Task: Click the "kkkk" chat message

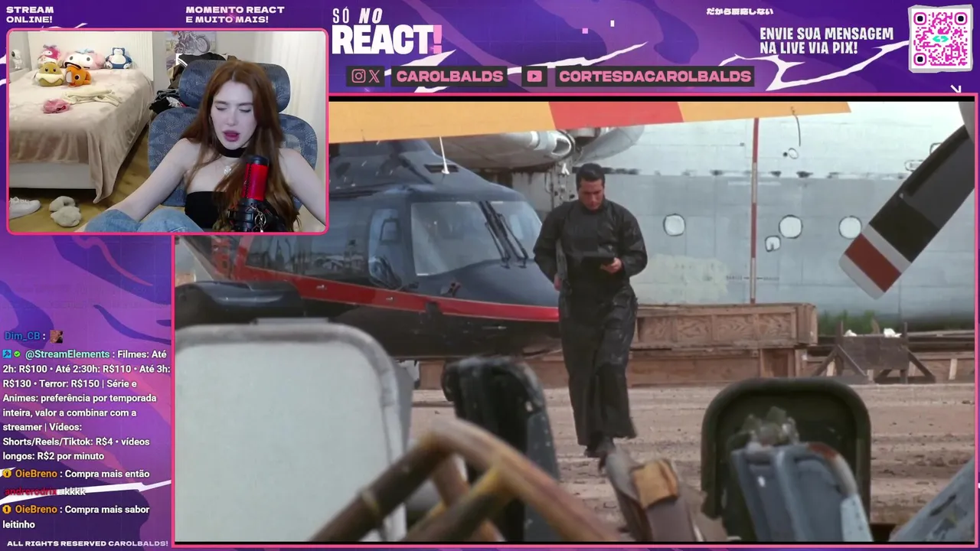Action: (75, 491)
